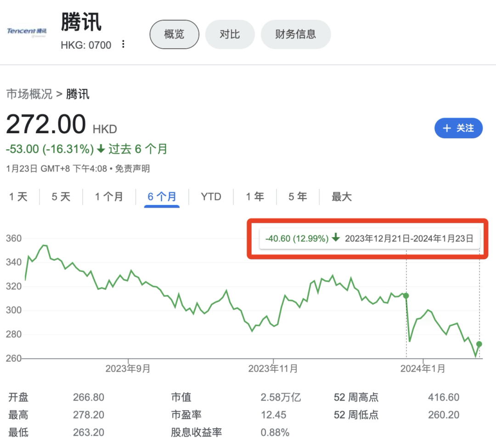Click the 股息收益率 label

click(197, 432)
